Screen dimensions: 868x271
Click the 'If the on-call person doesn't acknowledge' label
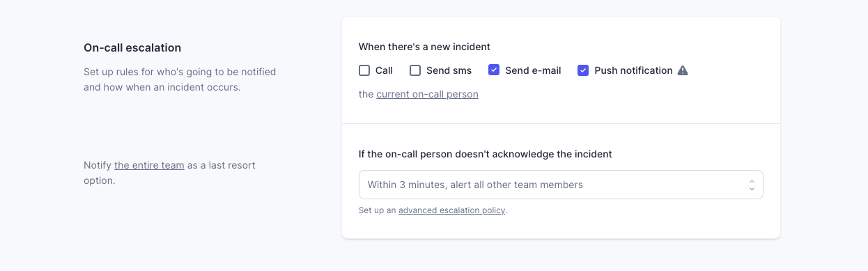(486, 154)
